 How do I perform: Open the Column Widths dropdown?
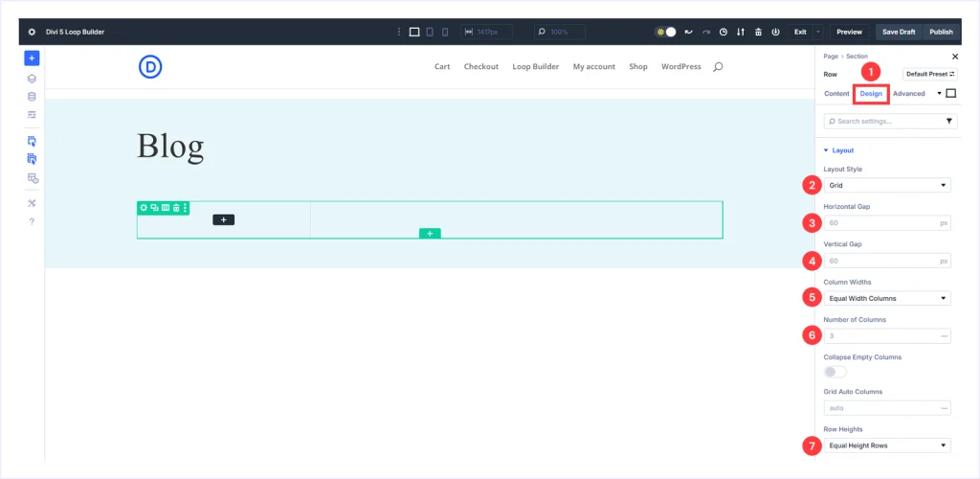[887, 298]
